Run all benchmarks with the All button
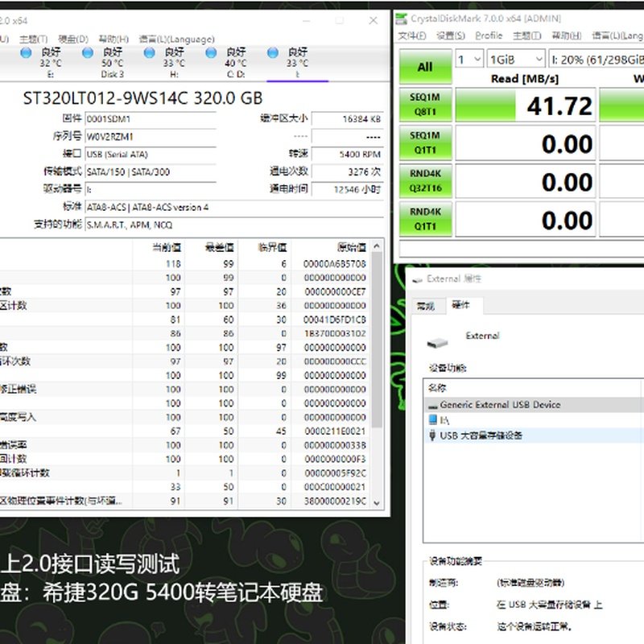This screenshot has width=644, height=644. pyautogui.click(x=425, y=67)
